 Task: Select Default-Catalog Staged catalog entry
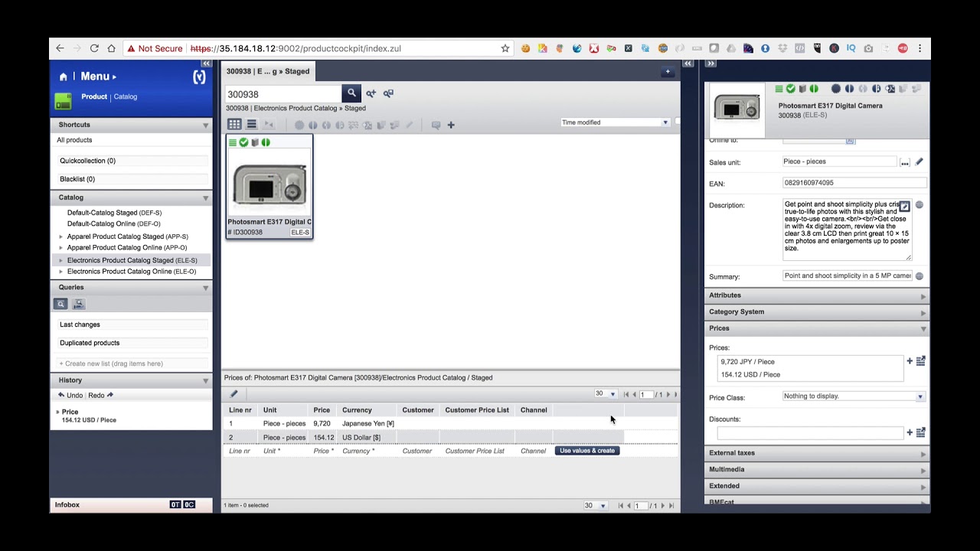114,213
